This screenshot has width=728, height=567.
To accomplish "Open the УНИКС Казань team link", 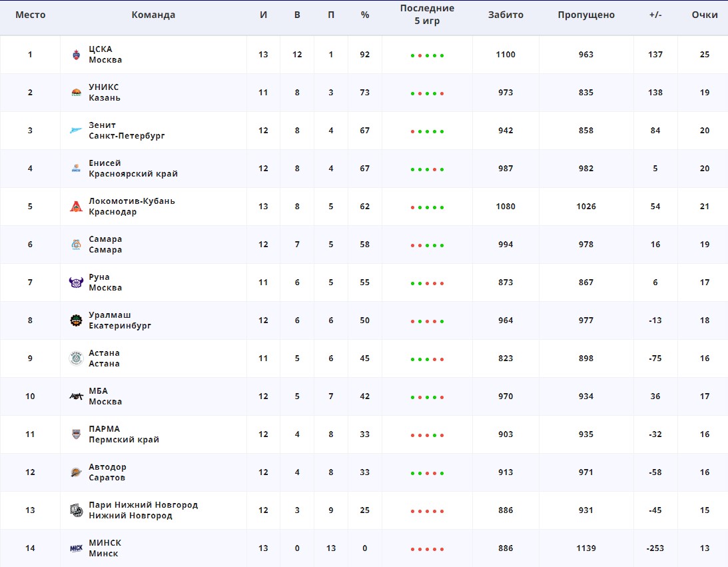I will (105, 93).
